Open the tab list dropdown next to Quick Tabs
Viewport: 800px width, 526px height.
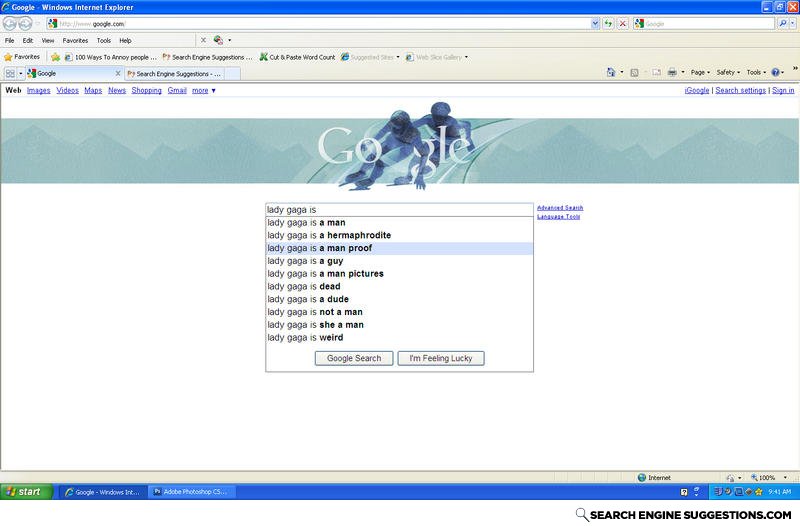point(20,73)
